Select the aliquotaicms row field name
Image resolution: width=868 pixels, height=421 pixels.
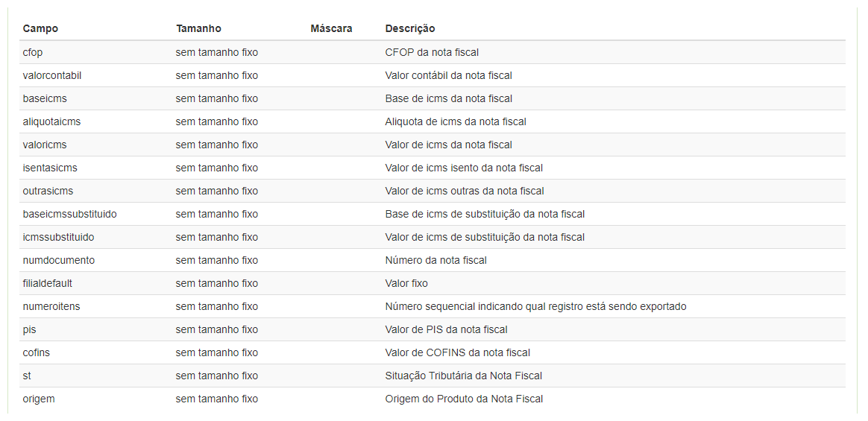click(51, 121)
